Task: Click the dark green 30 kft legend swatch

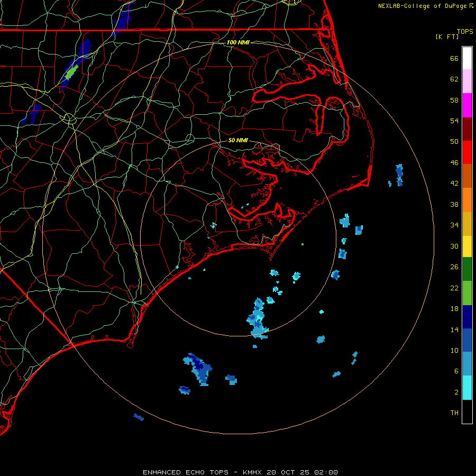Action: [x=467, y=269]
